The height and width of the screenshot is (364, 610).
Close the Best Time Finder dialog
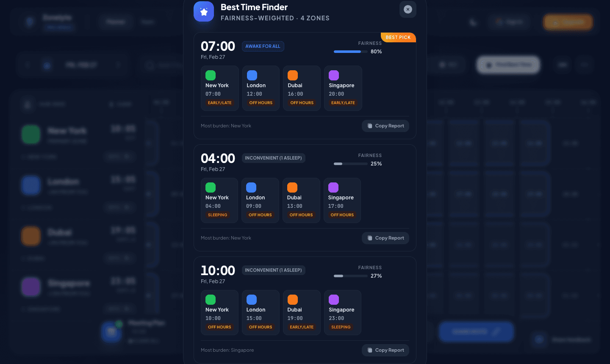pyautogui.click(x=408, y=9)
